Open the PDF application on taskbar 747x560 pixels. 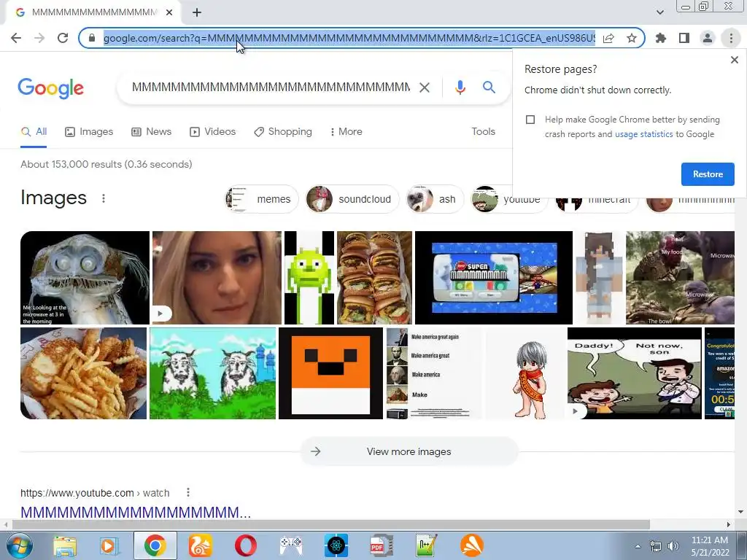381,545
